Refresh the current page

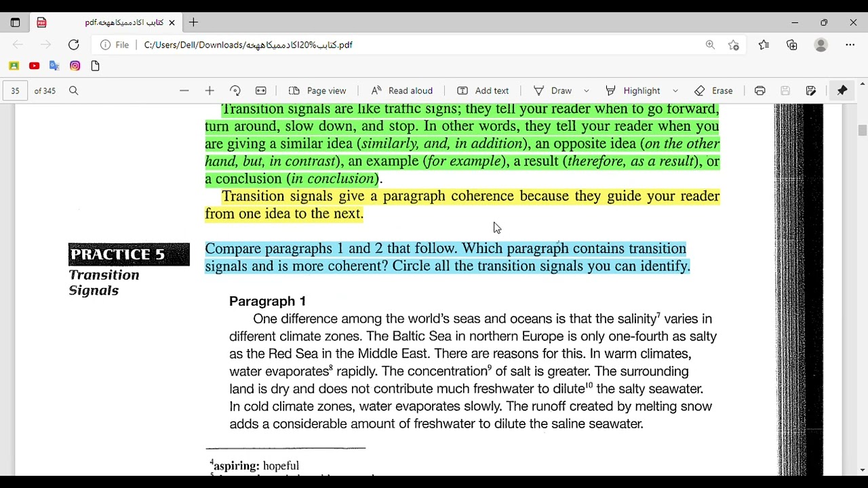click(x=73, y=45)
